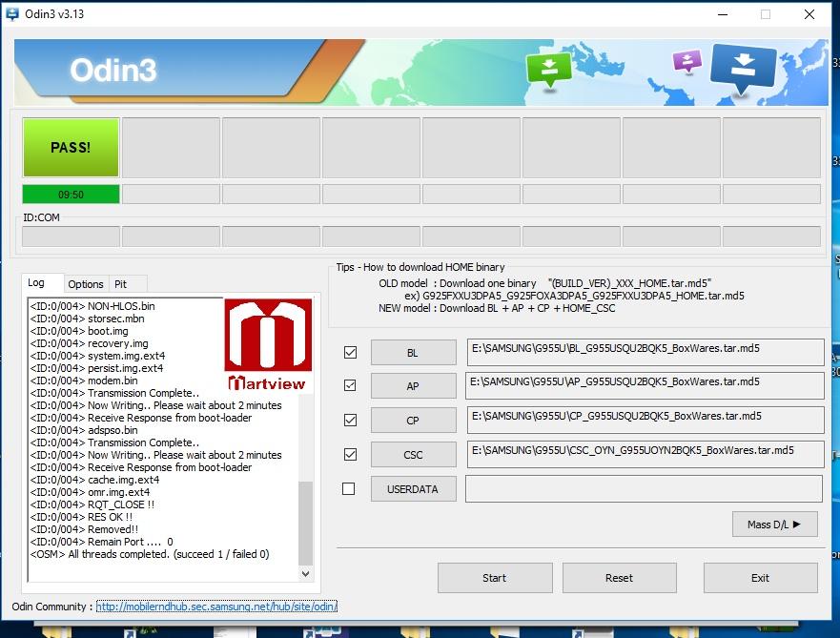840x638 pixels.
Task: Select the 'adspso.bin' log line
Action: click(84, 430)
